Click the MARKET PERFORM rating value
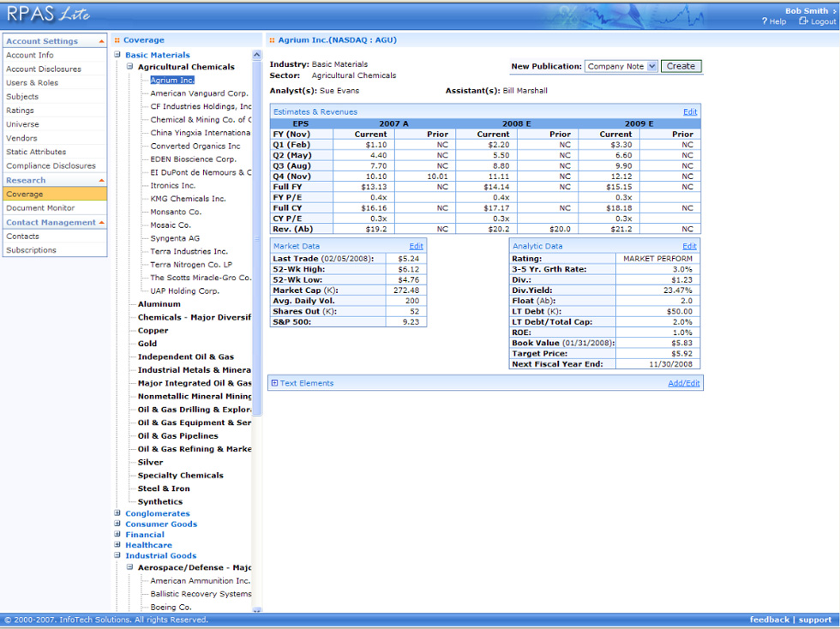840x629 pixels. [657, 259]
